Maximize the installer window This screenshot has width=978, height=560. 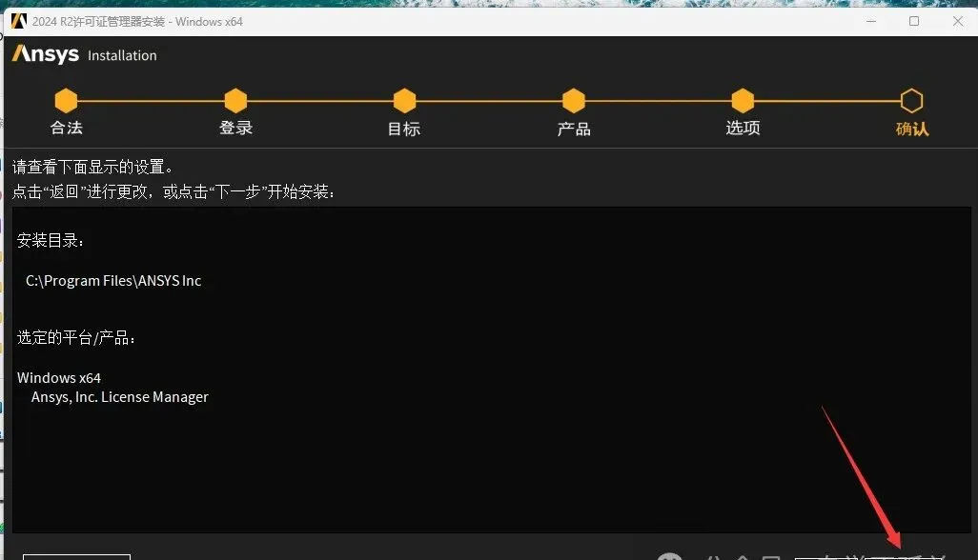(x=914, y=21)
